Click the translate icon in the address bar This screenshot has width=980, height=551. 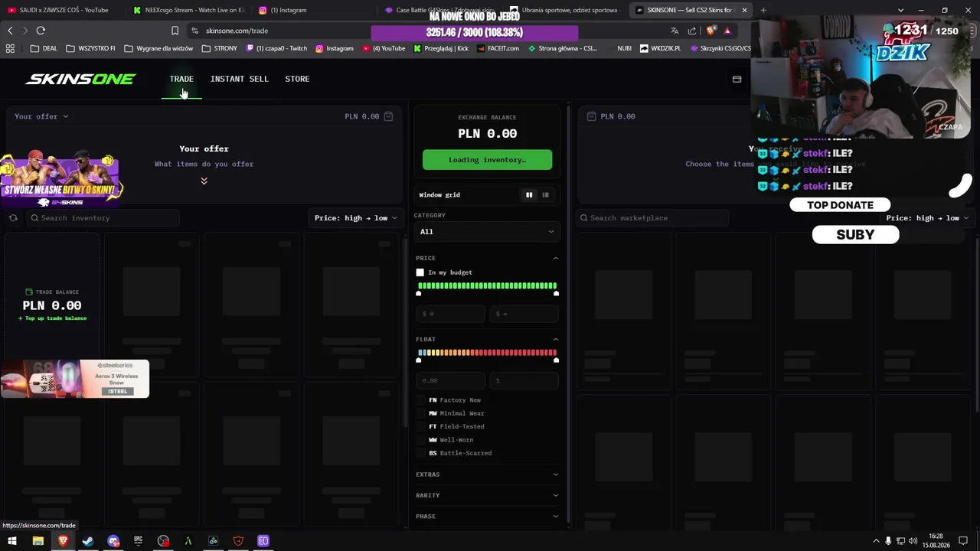pyautogui.click(x=675, y=31)
